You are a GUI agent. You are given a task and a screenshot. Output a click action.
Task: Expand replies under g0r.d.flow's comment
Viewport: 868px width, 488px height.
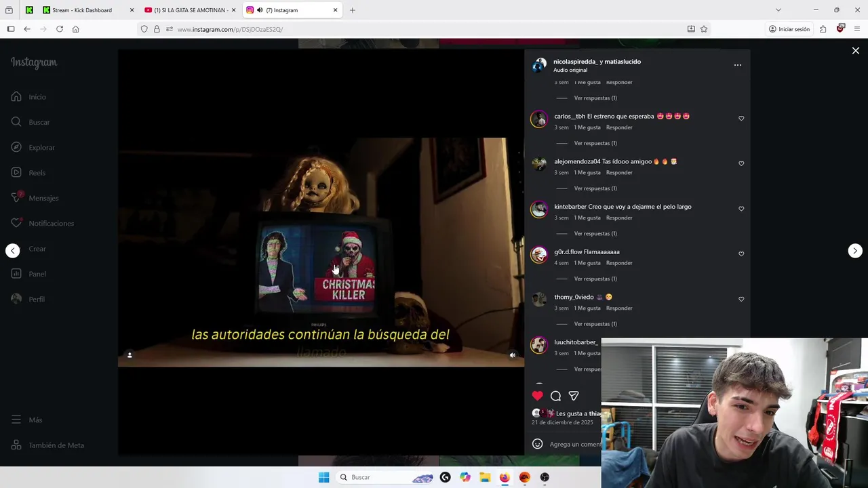pos(595,279)
